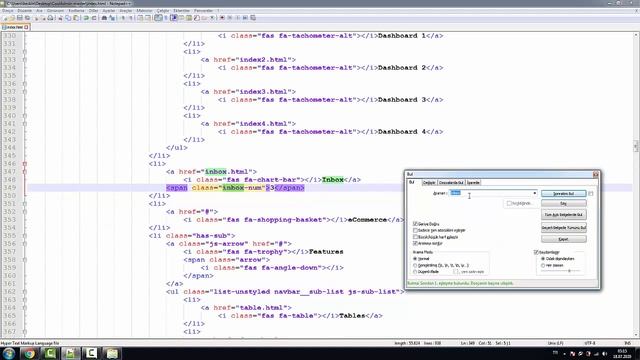Image resolution: width=640 pixels, height=360 pixels.
Task: Switch to the İşaretle tab
Action: tap(473, 182)
